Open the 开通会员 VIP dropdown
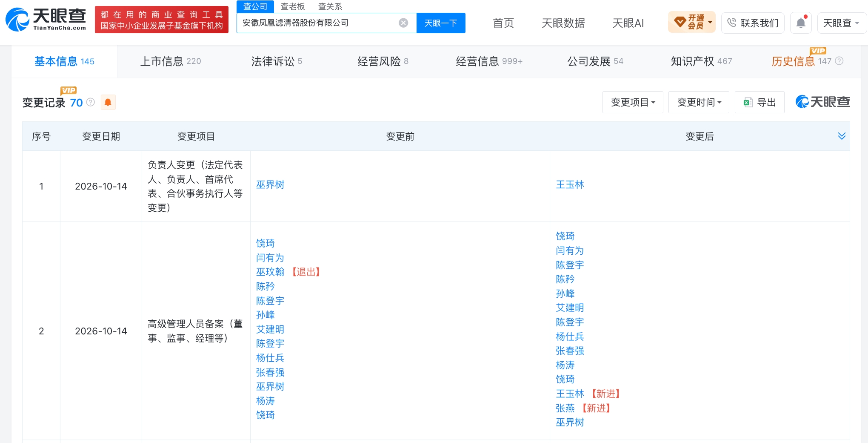Screen dimensions: 868x443 click(691, 22)
